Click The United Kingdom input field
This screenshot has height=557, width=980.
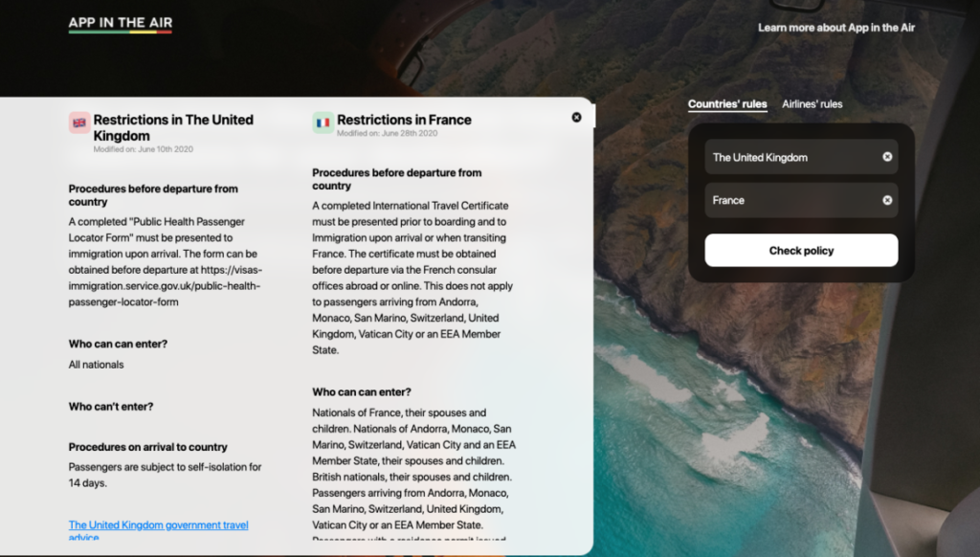click(801, 157)
